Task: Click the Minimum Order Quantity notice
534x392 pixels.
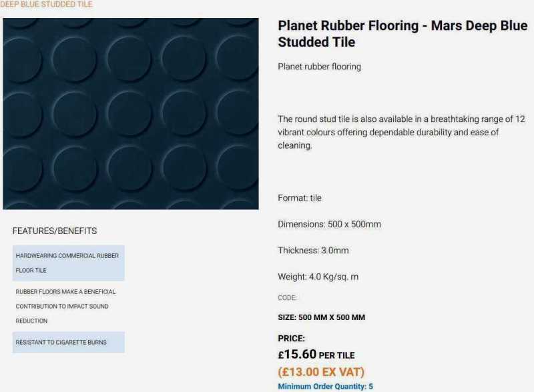Action: pyautogui.click(x=325, y=387)
